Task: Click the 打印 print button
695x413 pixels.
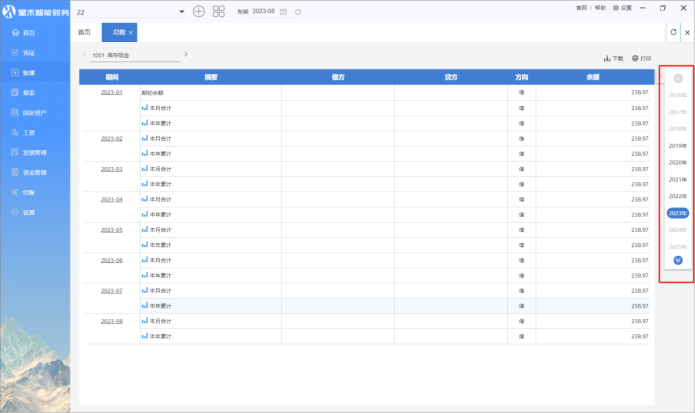Action: tap(641, 58)
